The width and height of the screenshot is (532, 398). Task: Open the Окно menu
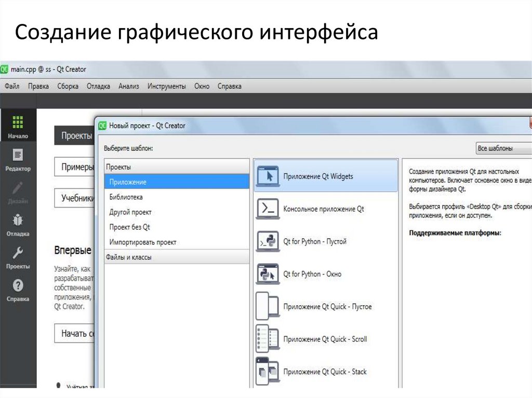pyautogui.click(x=202, y=86)
